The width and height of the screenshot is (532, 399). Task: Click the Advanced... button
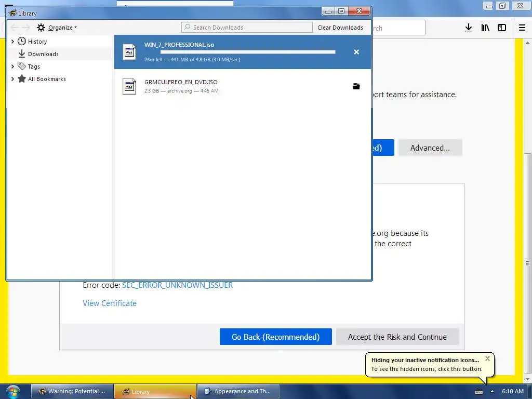click(430, 148)
